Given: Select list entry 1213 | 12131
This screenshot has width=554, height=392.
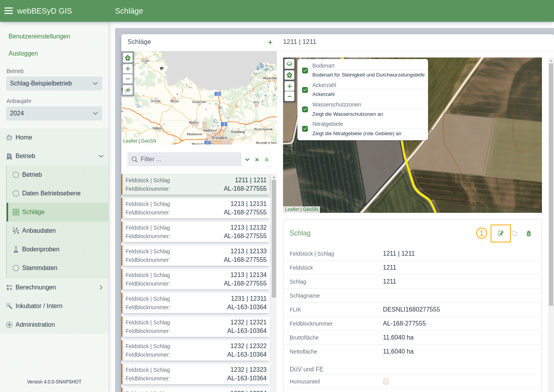Looking at the screenshot, I should (x=196, y=208).
